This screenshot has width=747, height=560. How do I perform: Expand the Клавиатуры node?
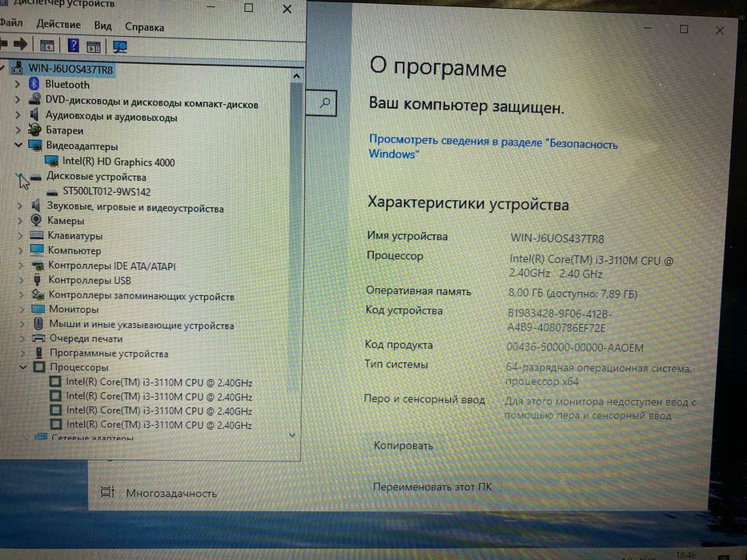pos(20,235)
